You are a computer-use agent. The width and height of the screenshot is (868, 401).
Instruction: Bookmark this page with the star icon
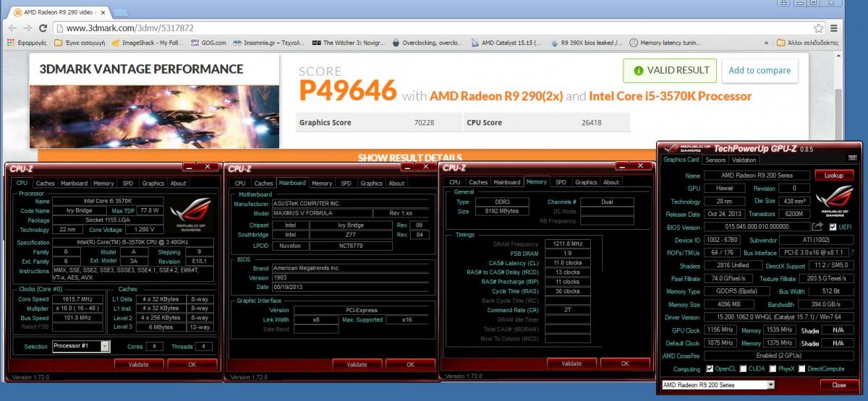pos(818,28)
